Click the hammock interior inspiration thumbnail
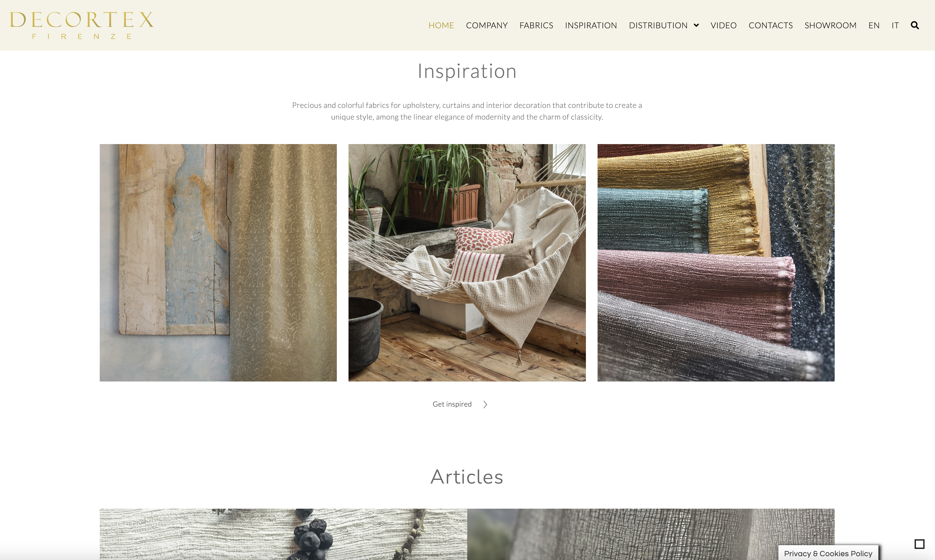The width and height of the screenshot is (935, 560). [467, 262]
